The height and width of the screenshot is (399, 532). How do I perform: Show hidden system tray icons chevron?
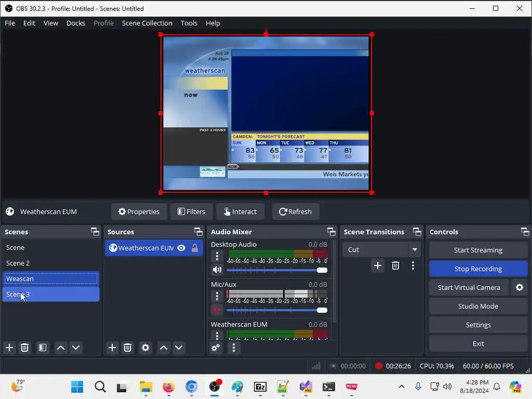point(402,387)
